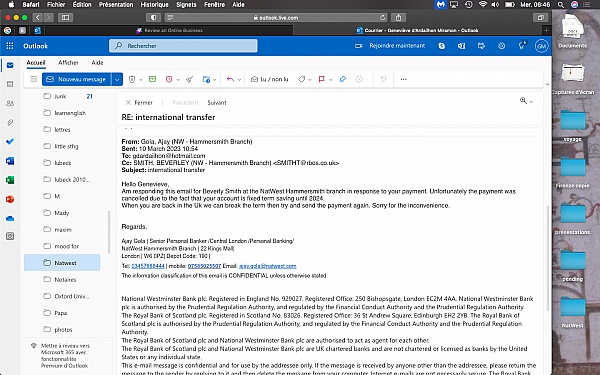Viewport: 600px width, 375px height.
Task: Click the Safari share icon
Action: pos(398,18)
